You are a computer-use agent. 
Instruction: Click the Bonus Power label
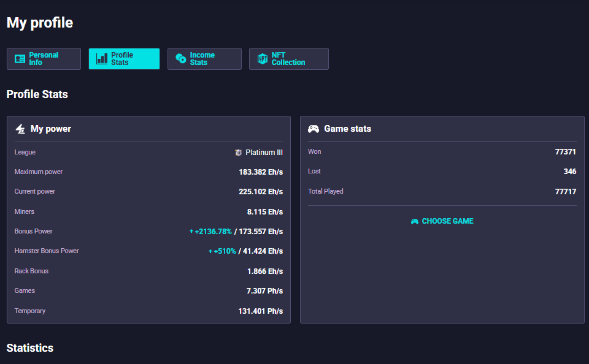[x=33, y=231]
